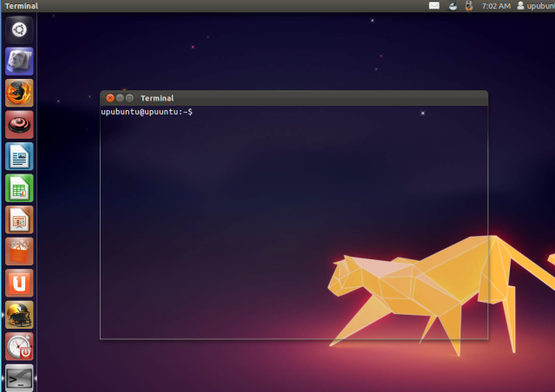
Task: Open the golden football helmet launcher icon
Action: [19, 315]
